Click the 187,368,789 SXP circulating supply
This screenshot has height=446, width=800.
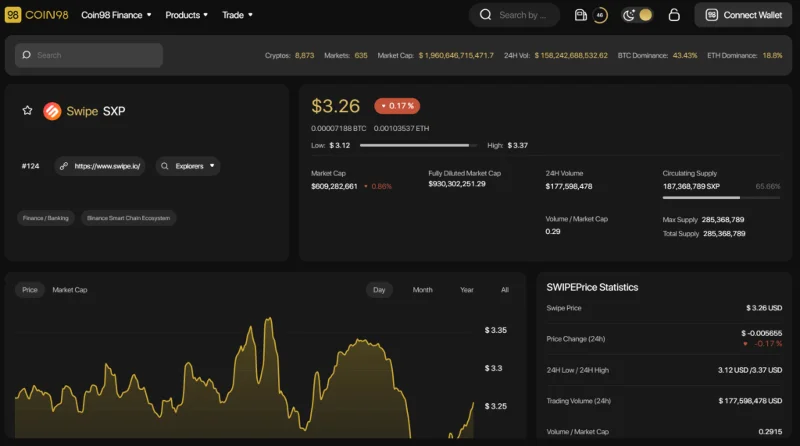(x=691, y=186)
